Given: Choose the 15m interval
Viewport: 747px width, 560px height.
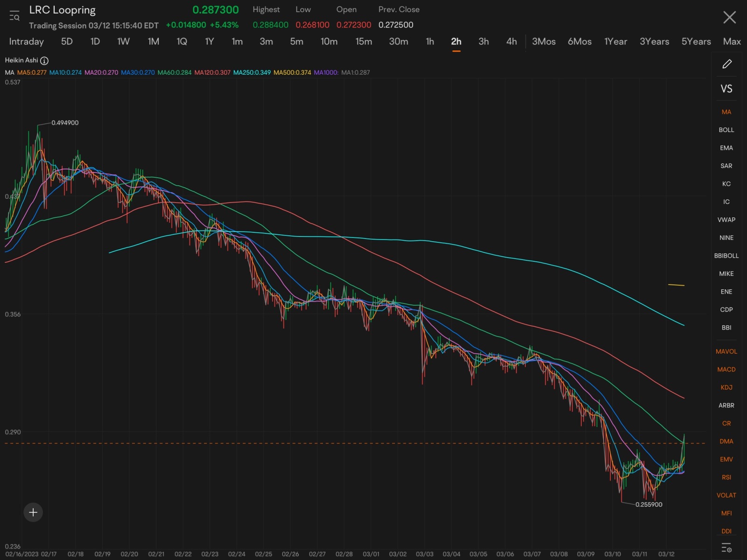Looking at the screenshot, I should [x=364, y=42].
